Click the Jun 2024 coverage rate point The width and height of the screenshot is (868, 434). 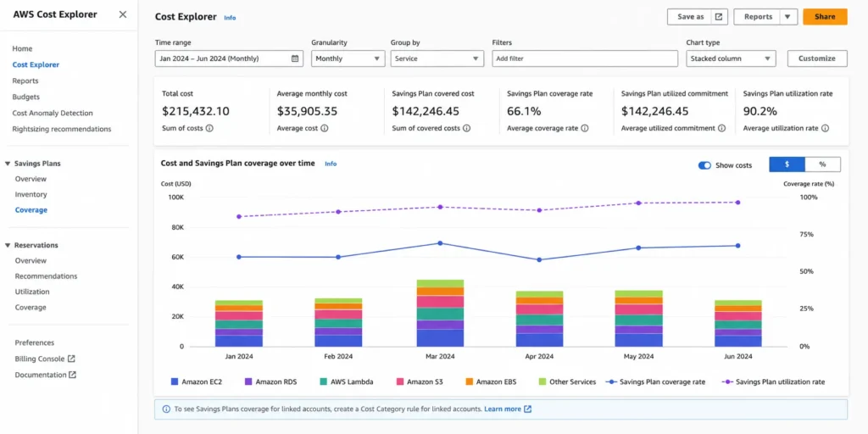(738, 246)
